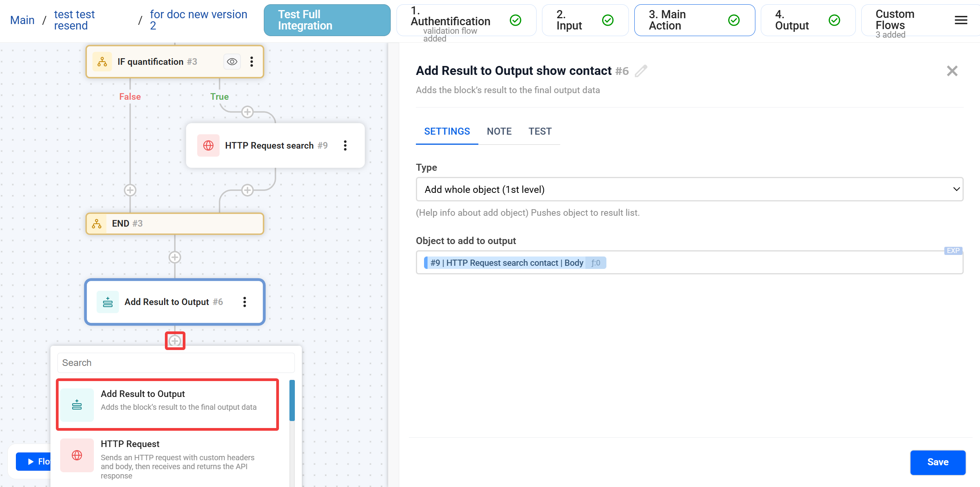The width and height of the screenshot is (980, 487).
Task: Toggle the EXP mode badge
Action: point(952,251)
